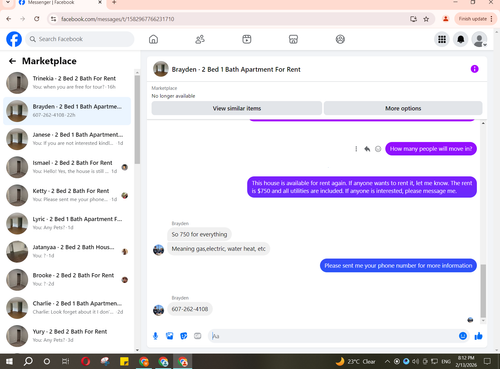Screen dimensions: 500x369
Task: Click More options button
Action: point(403,108)
